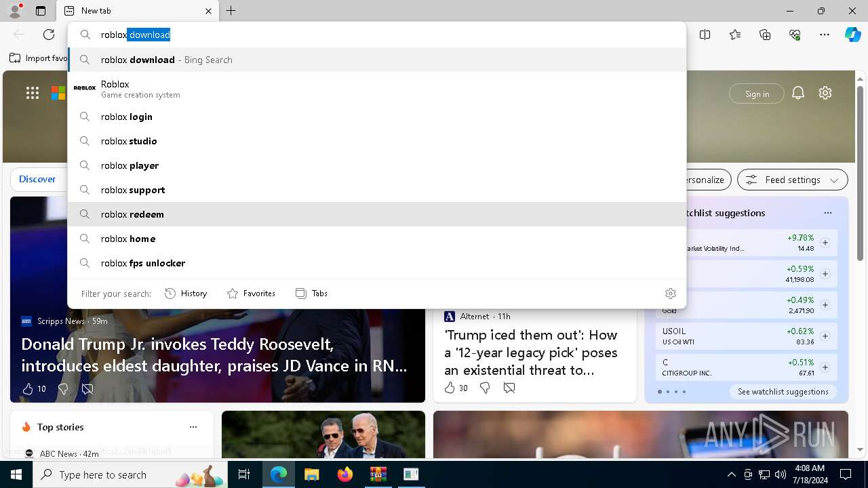Choose the Roblox Game creation system suggestion

377,89
